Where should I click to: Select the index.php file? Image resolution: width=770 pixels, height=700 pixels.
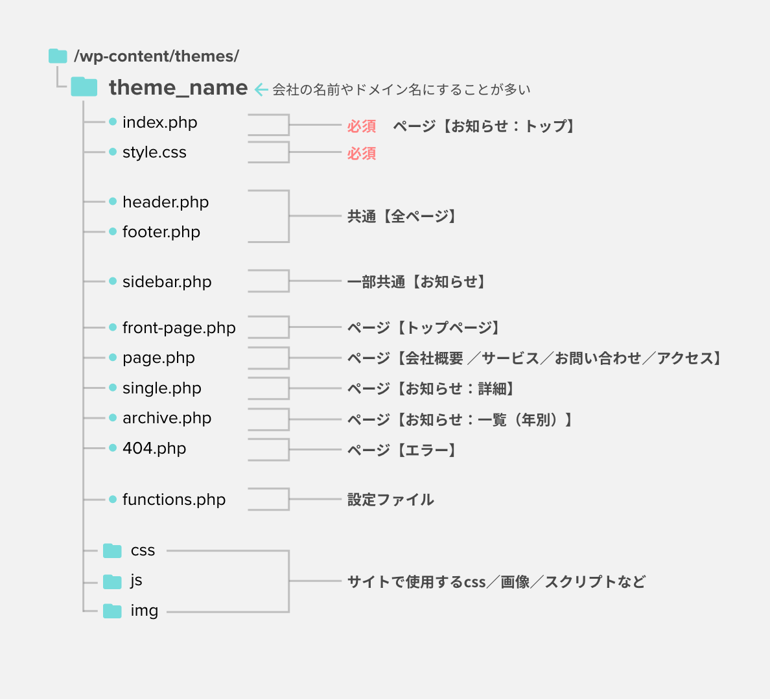159,122
